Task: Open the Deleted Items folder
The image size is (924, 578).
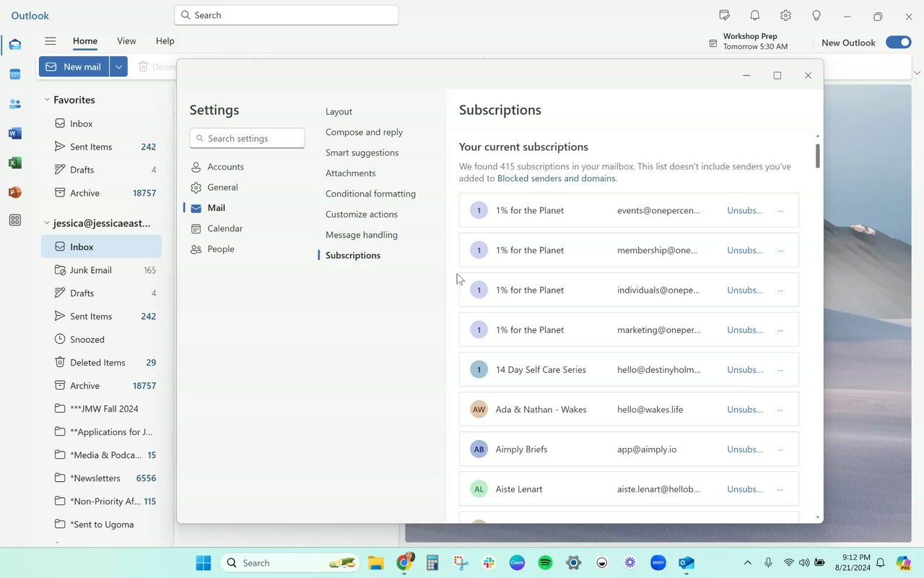Action: pyautogui.click(x=101, y=363)
